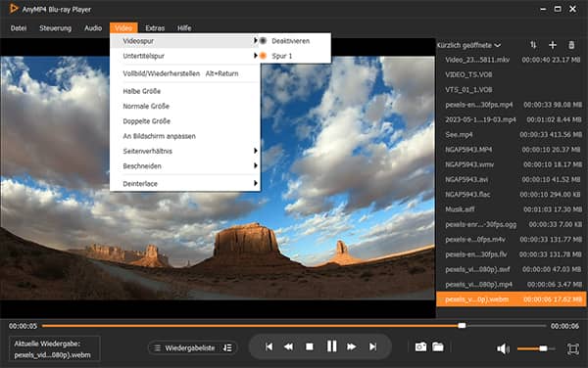The image size is (588, 368).
Task: Rewind the video
Action: 288,346
